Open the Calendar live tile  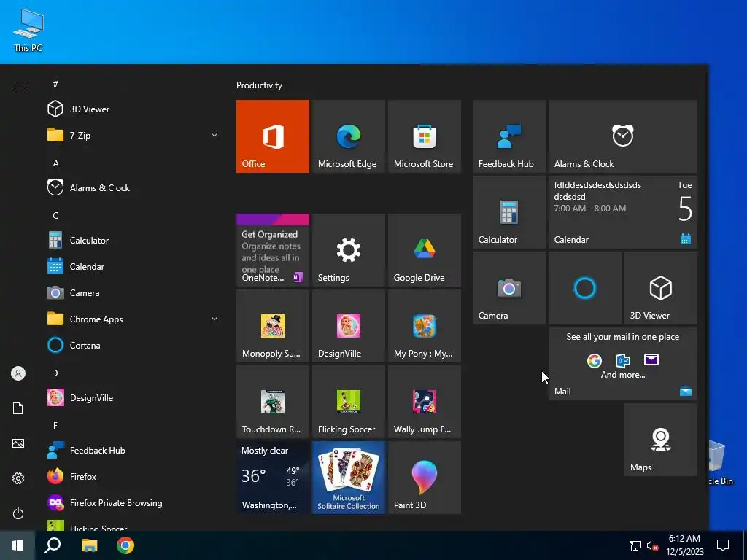623,212
